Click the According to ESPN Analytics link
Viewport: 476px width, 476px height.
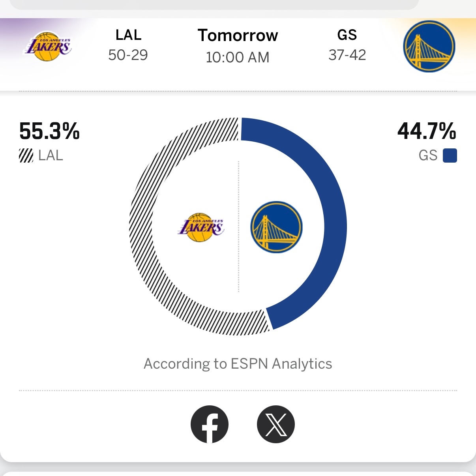(x=238, y=364)
